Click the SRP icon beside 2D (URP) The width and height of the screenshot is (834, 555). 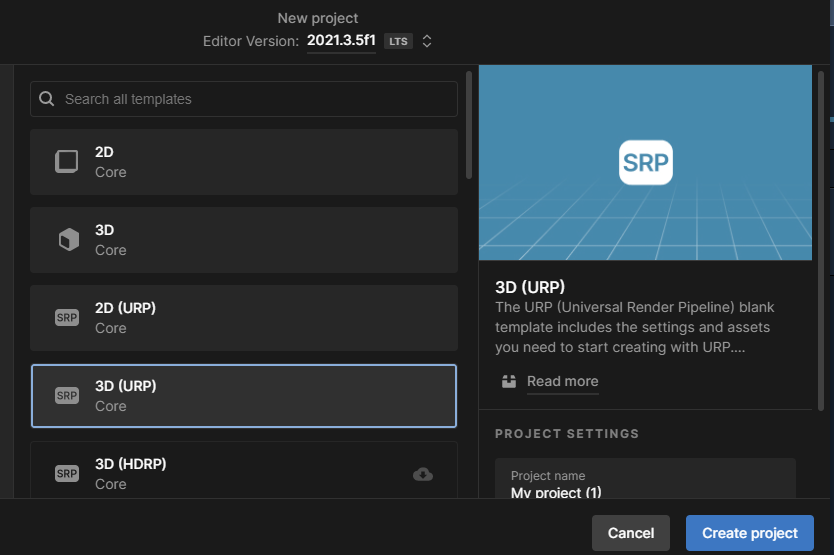coord(67,318)
